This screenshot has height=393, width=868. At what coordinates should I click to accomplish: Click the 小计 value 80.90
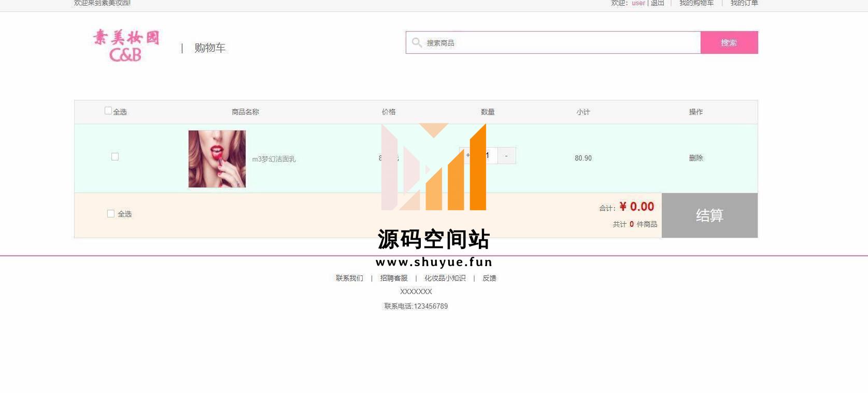(x=583, y=158)
